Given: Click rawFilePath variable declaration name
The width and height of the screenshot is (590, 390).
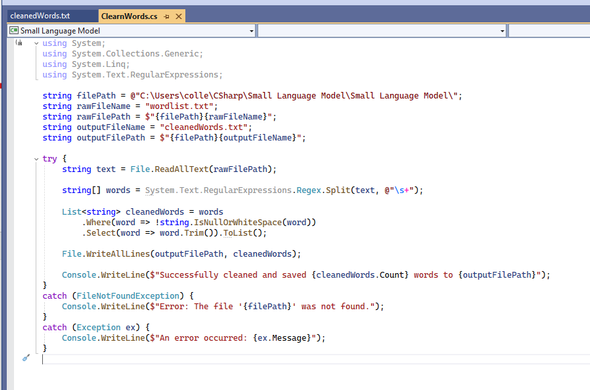Looking at the screenshot, I should (103, 117).
